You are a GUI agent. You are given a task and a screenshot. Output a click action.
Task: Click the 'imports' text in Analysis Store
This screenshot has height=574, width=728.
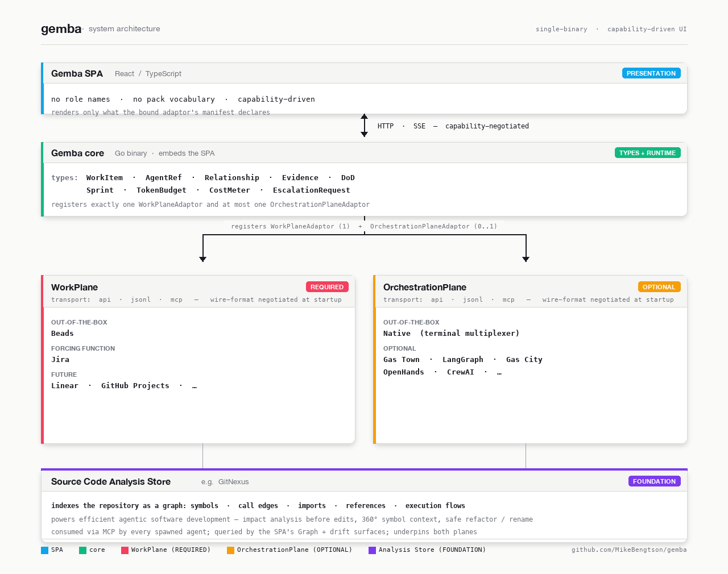[312, 505]
